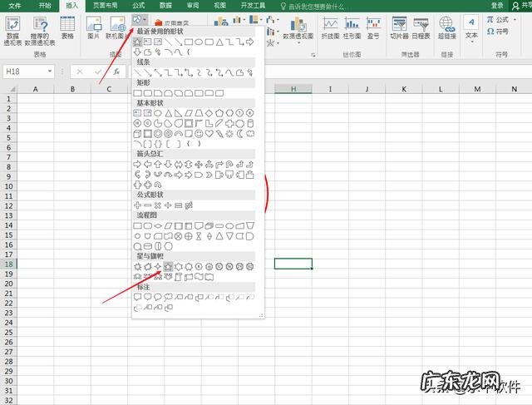Viewport: 532px width, 405px height.
Task: Pick the flowchart summing junction shape
Action: pos(178,236)
